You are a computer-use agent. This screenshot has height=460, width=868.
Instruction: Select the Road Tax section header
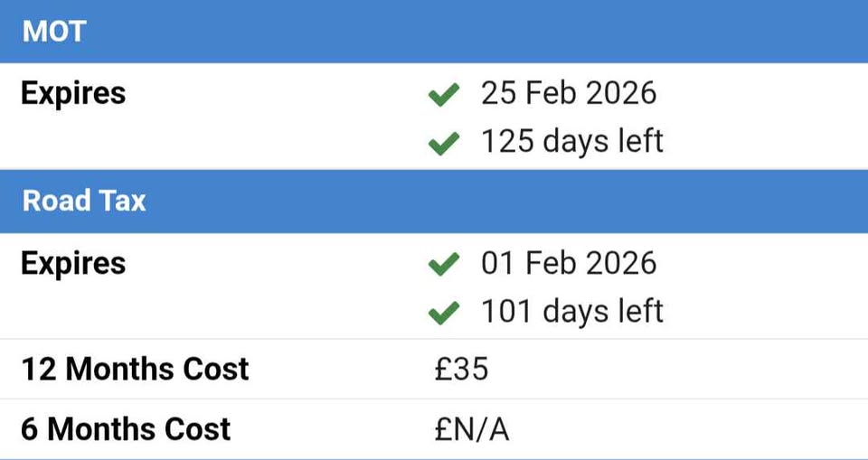[83, 201]
